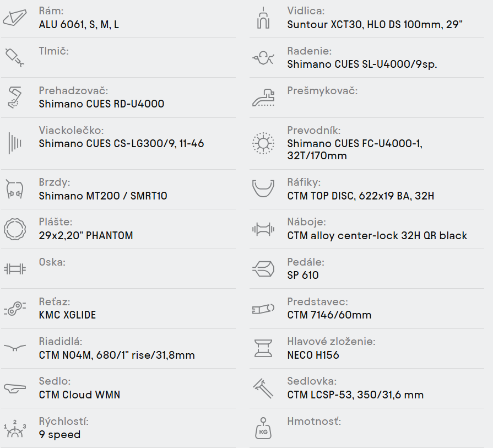
Task: Select the derailleur value 'Shimano CUES RD-U4000'
Action: [101, 104]
